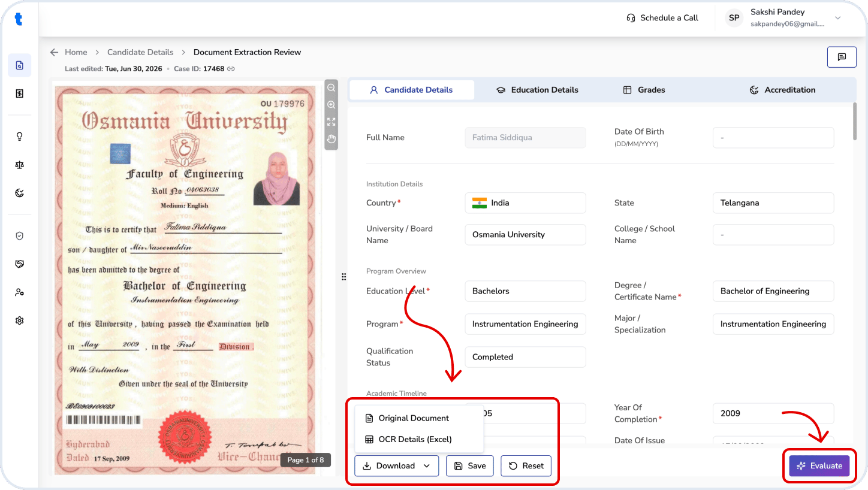Open the balance scales icon in the sidebar
868x490 pixels.
20,165
